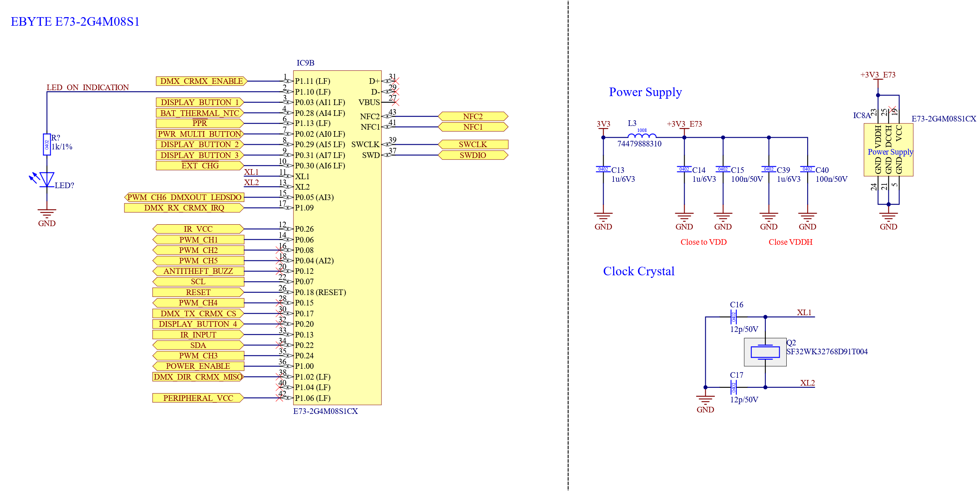Click the XL1 net label at pin 11
This screenshot has width=980, height=491.
pos(251,172)
